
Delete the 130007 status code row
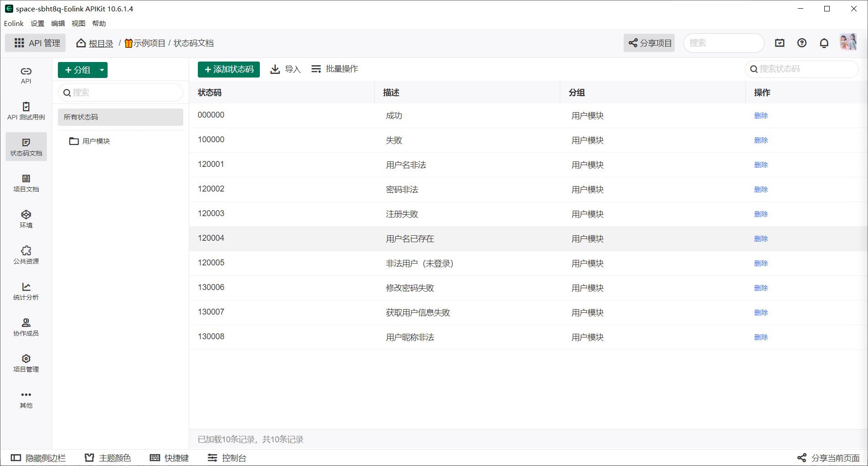[761, 313]
